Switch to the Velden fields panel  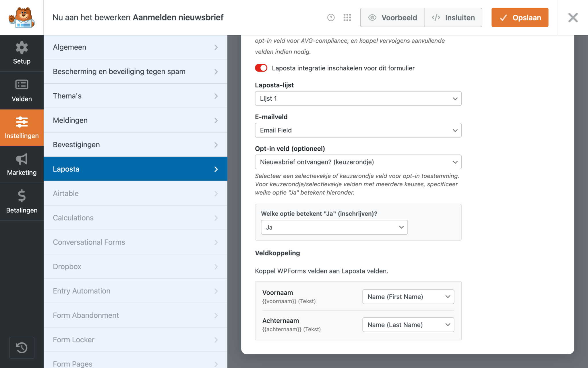22,91
